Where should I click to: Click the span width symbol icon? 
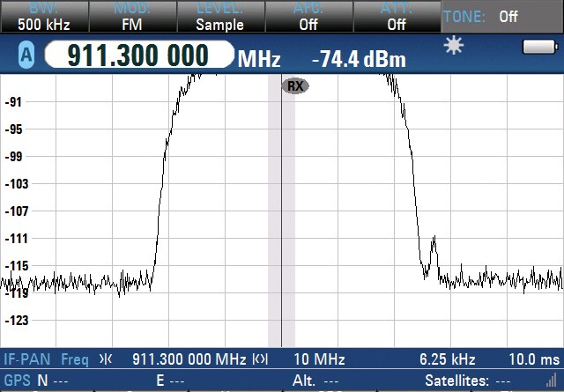tap(261, 359)
